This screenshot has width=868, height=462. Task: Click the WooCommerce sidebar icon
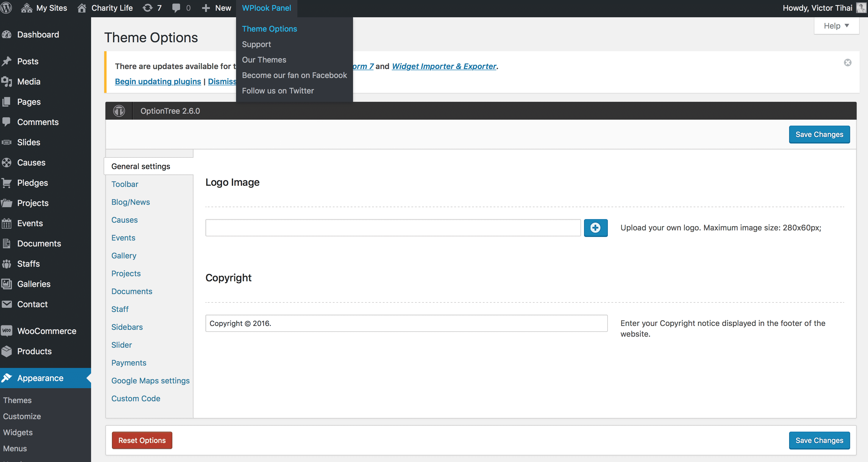(7, 331)
